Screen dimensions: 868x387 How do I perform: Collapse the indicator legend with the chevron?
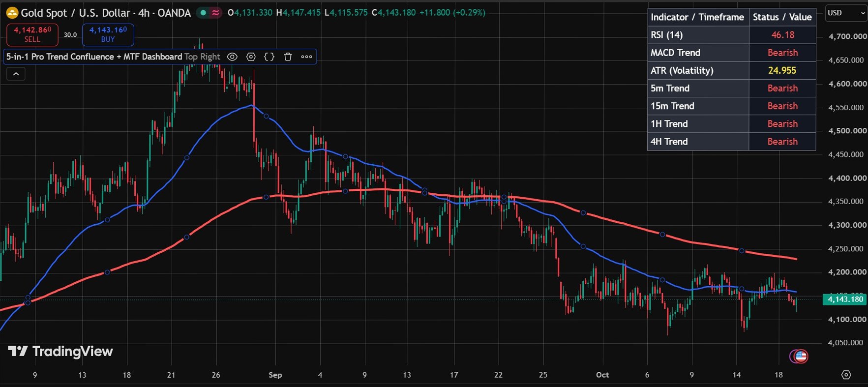(x=16, y=74)
